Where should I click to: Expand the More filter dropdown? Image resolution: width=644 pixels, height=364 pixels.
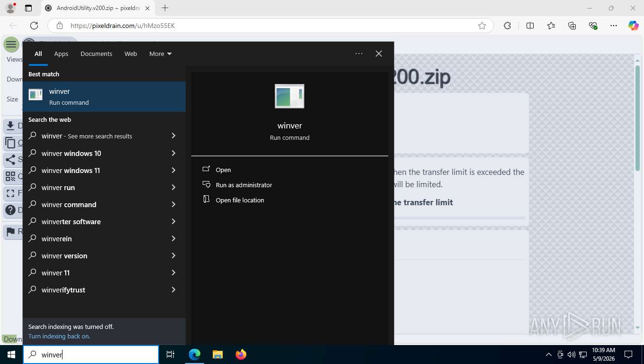[x=161, y=54]
